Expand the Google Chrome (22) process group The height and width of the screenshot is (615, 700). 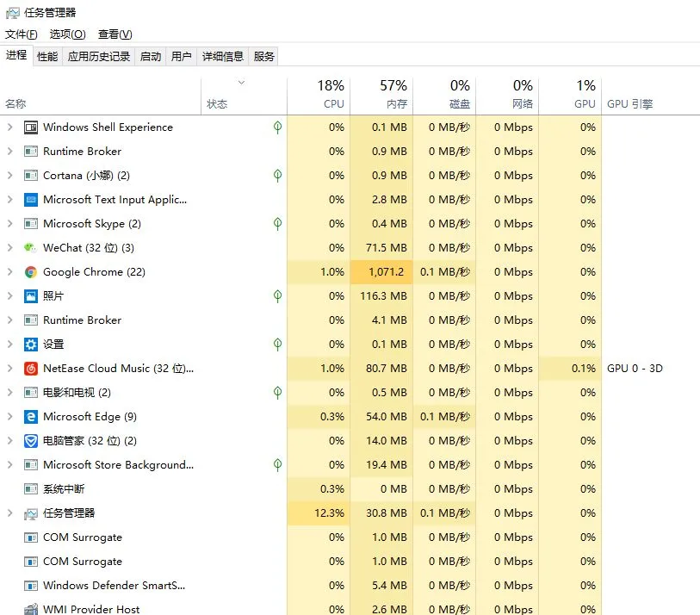[9, 272]
